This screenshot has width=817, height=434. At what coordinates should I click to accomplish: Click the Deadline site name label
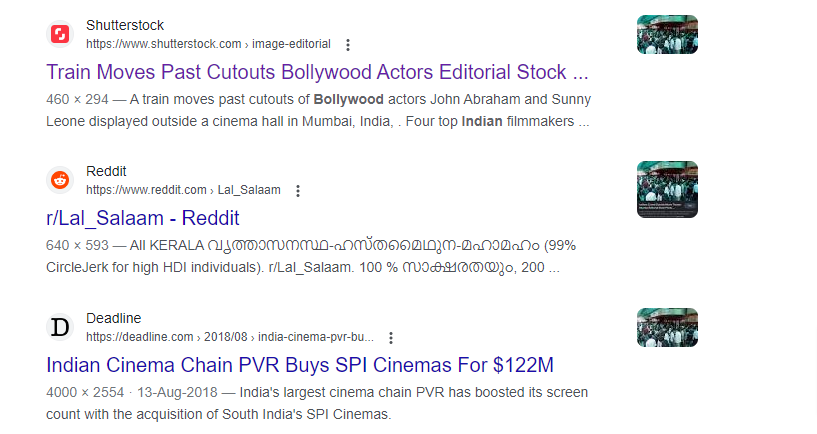point(114,318)
